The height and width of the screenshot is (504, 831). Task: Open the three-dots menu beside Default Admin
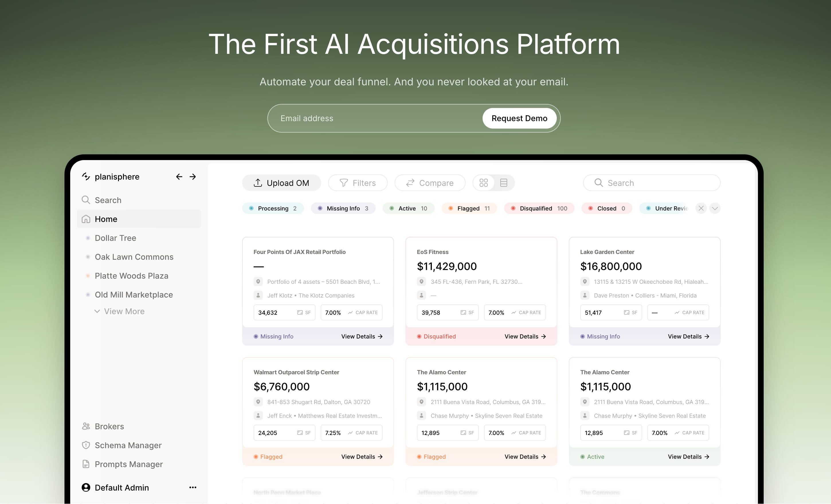(x=193, y=487)
